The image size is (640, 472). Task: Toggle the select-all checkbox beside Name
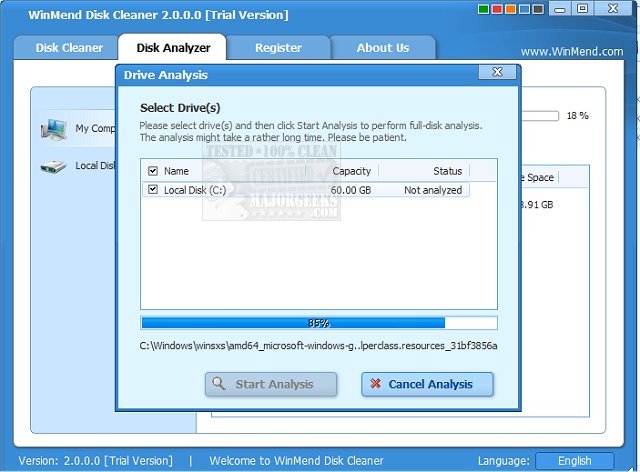click(153, 171)
